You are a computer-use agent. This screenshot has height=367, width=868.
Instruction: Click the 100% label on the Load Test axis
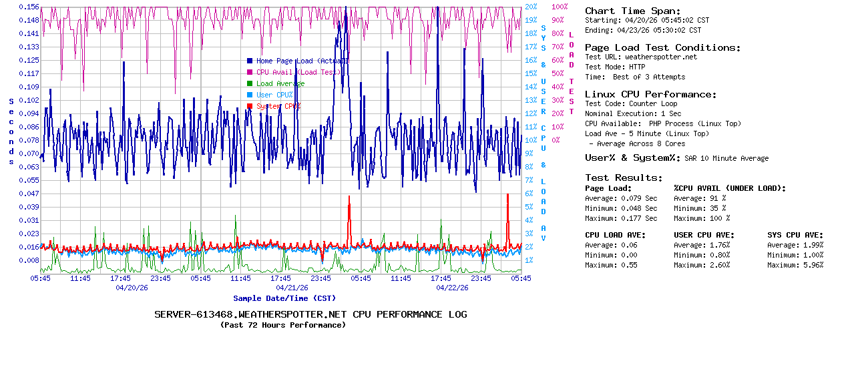coord(560,7)
